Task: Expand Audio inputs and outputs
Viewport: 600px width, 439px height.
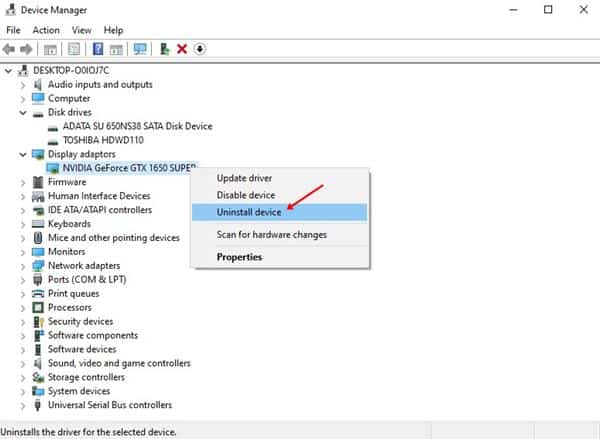Action: click(23, 85)
